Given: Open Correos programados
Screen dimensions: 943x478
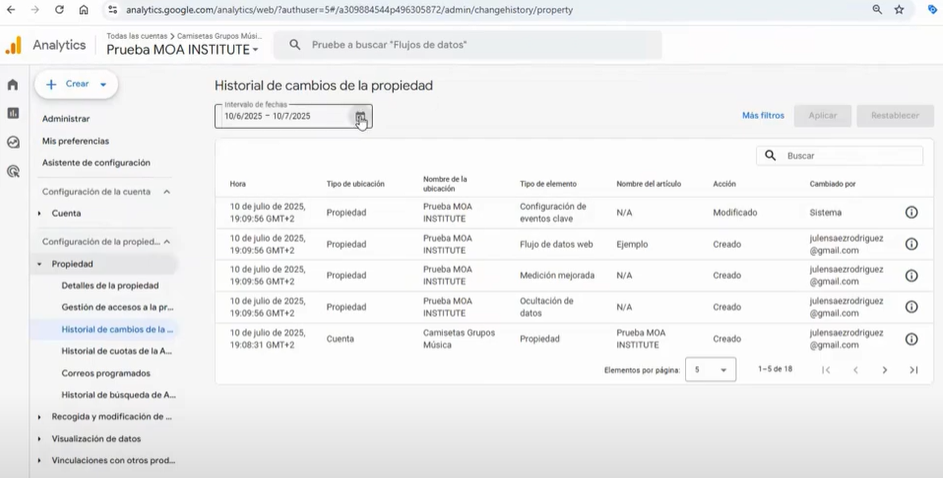Looking at the screenshot, I should (106, 373).
